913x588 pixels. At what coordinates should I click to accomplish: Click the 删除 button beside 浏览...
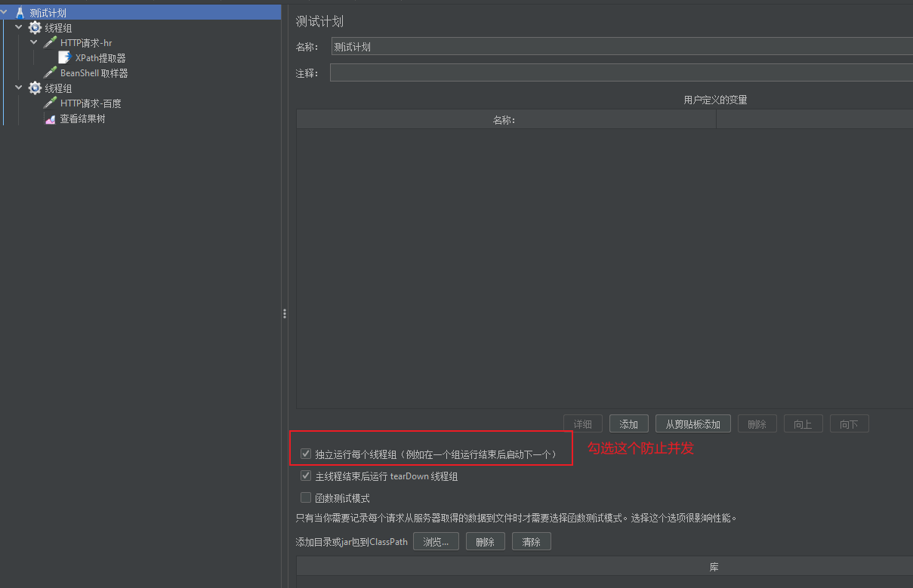tap(486, 541)
